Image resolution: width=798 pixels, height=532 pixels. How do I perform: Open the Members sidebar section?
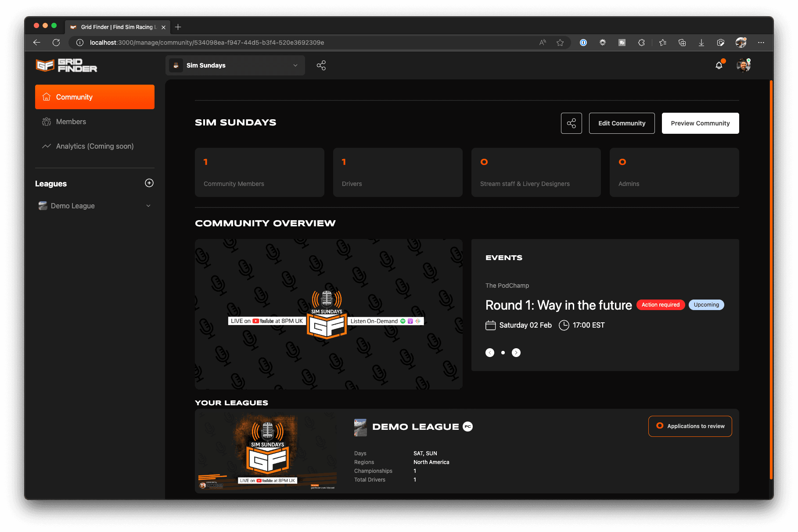tap(71, 121)
